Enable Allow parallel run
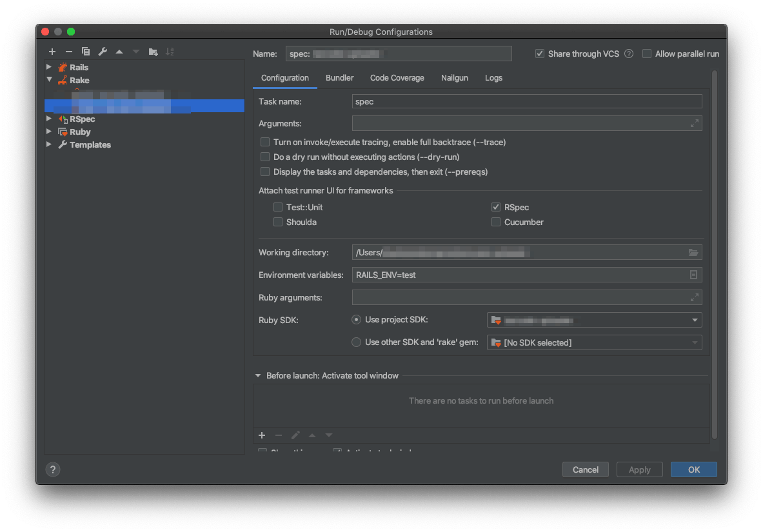Screen dimensions: 763x532 click(x=647, y=54)
